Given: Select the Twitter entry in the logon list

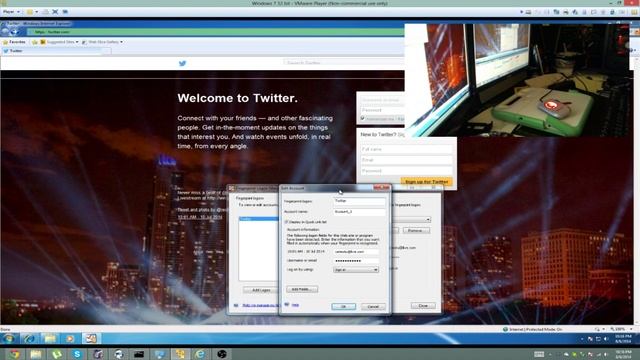Looking at the screenshot, I should [x=258, y=219].
